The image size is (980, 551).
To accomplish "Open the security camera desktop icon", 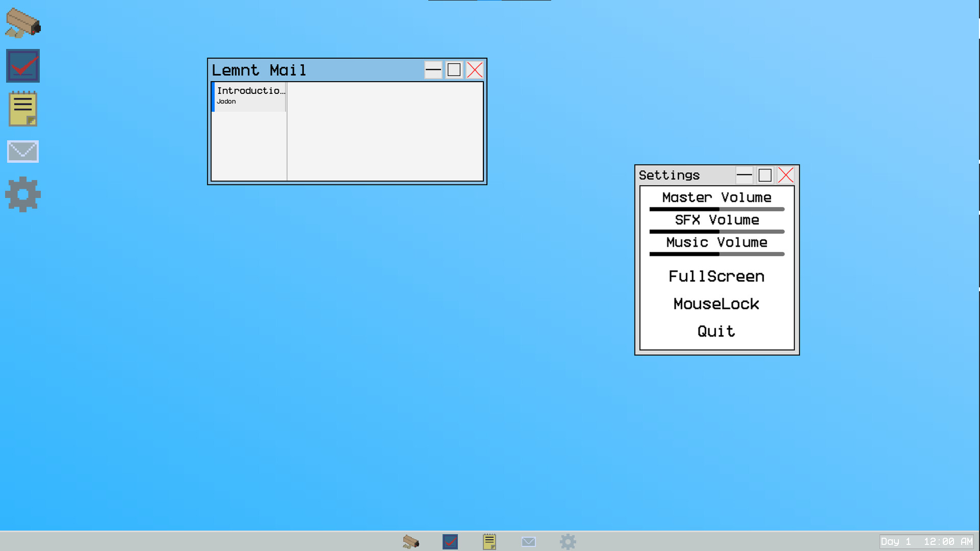I will coord(23,23).
